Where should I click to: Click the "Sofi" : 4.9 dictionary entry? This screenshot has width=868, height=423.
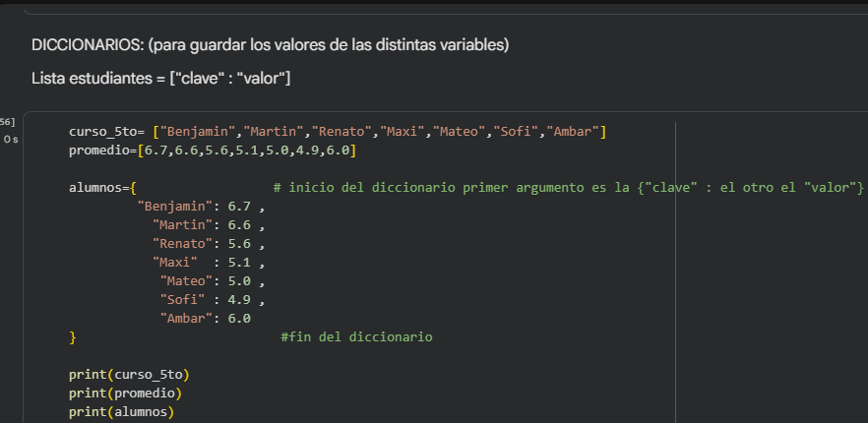tap(213, 300)
